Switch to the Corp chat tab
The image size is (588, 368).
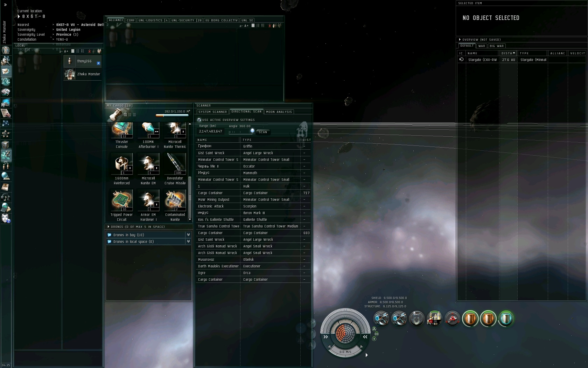coord(131,20)
